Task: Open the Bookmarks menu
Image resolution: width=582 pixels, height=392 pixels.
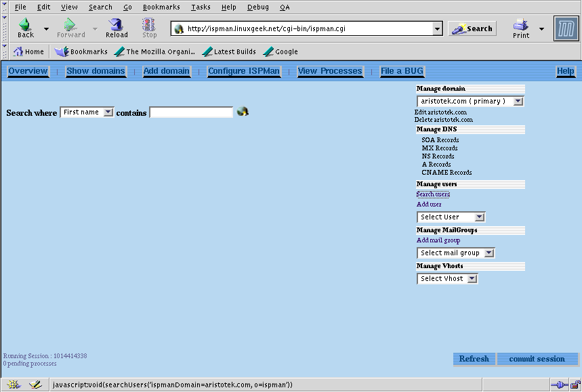Action: tap(161, 7)
